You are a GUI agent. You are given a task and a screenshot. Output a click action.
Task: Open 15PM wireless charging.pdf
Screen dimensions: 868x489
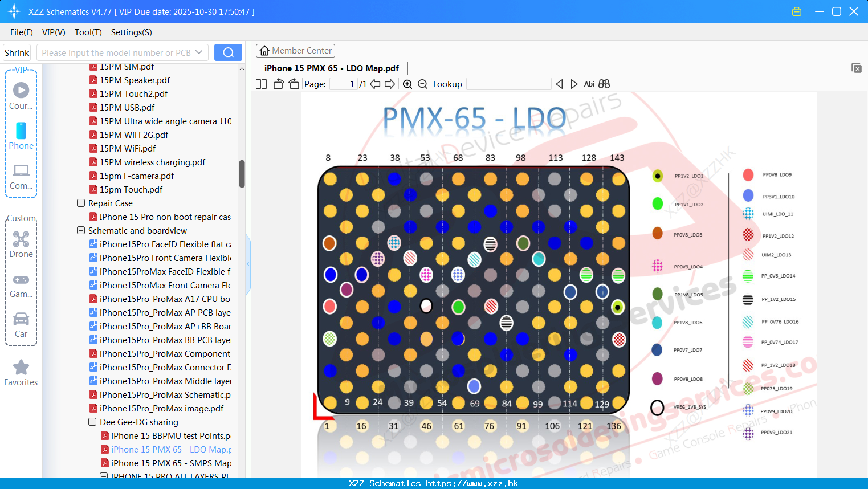pyautogui.click(x=152, y=162)
